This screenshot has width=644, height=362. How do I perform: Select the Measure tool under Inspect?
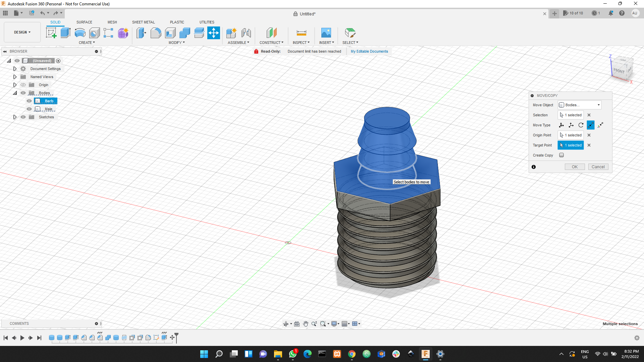point(301,33)
